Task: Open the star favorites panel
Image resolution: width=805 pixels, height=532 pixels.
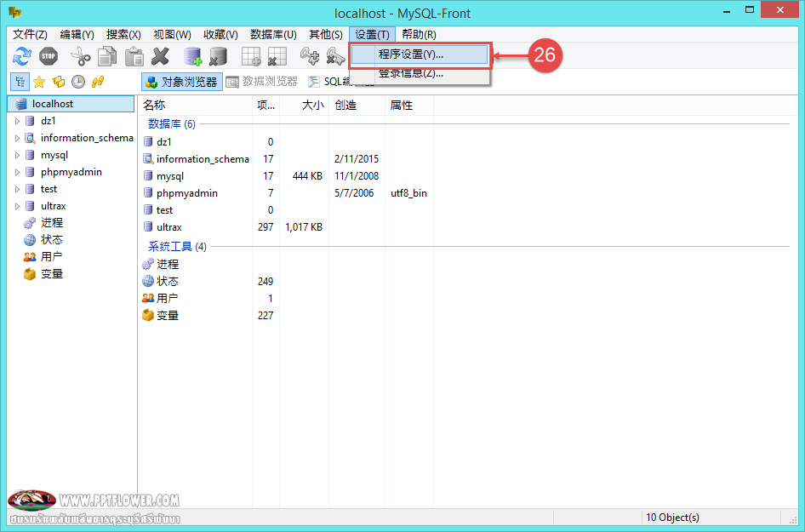Action: pos(38,82)
